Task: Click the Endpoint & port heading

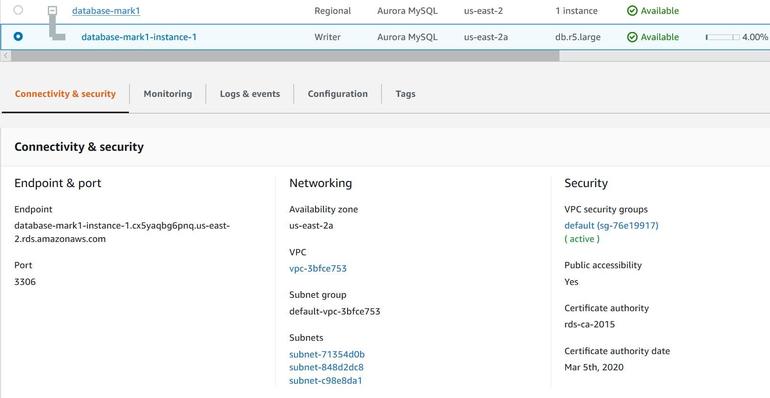Action: pos(57,183)
